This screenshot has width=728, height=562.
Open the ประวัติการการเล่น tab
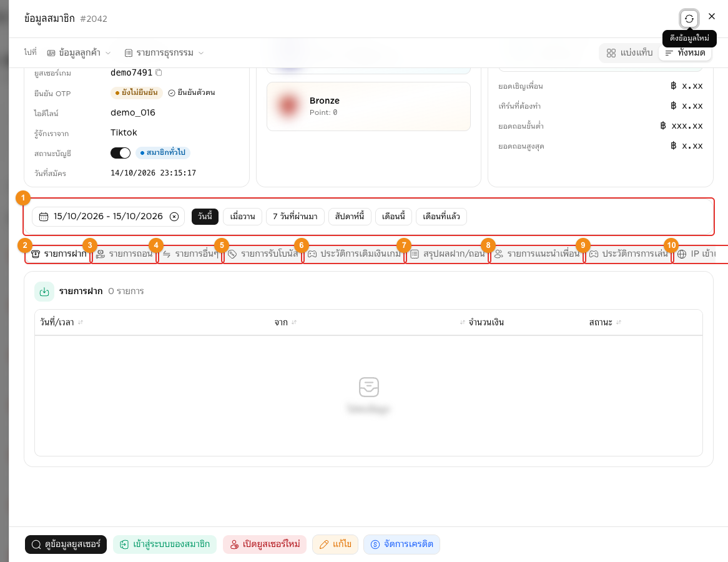click(629, 254)
